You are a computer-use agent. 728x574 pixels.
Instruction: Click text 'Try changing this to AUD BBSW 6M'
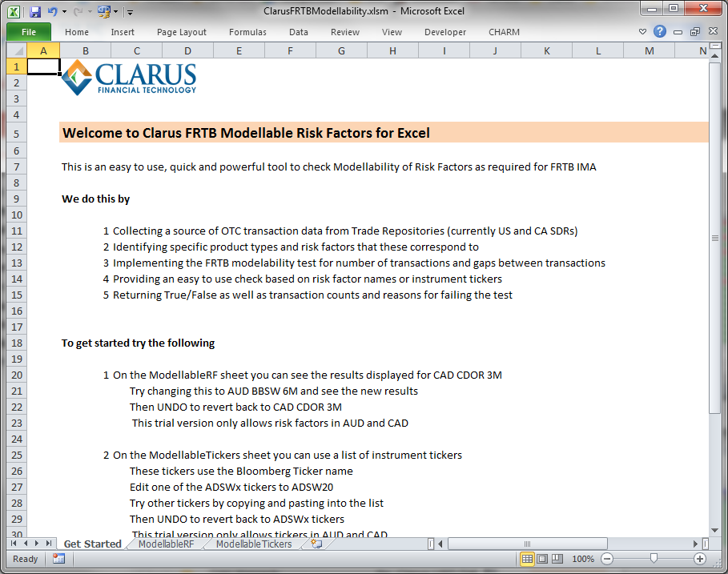tap(214, 391)
